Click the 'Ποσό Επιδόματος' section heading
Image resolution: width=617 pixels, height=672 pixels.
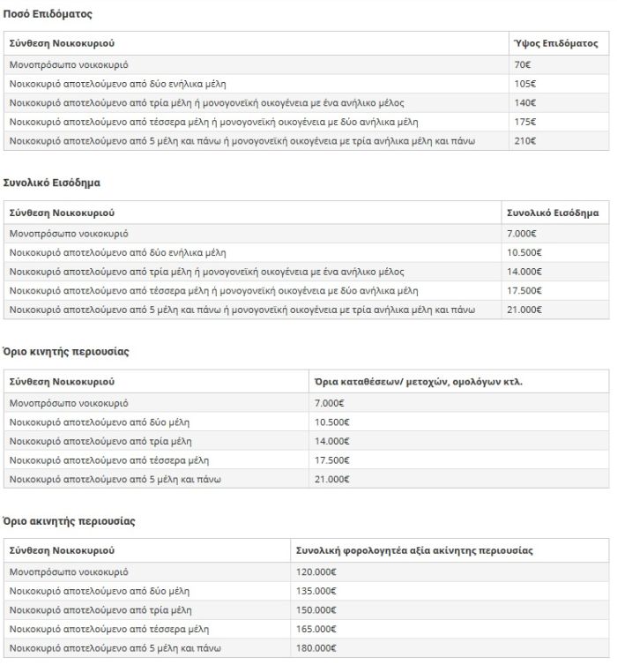[x=48, y=14]
